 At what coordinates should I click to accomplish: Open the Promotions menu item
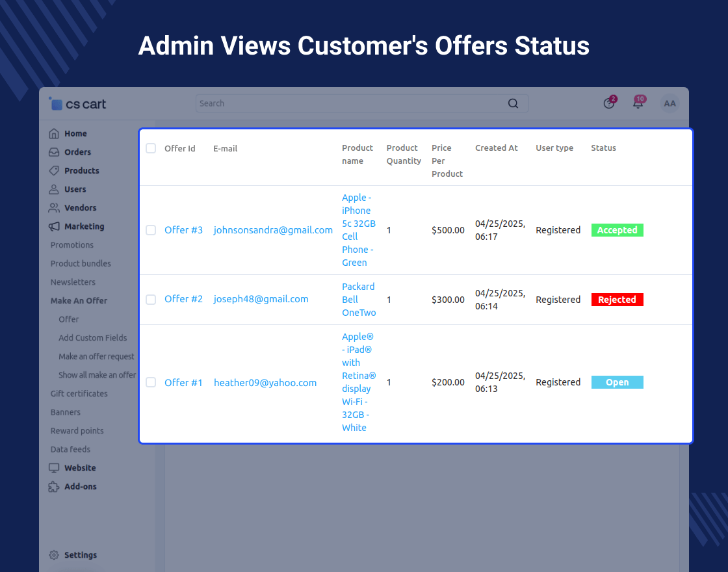pyautogui.click(x=72, y=245)
